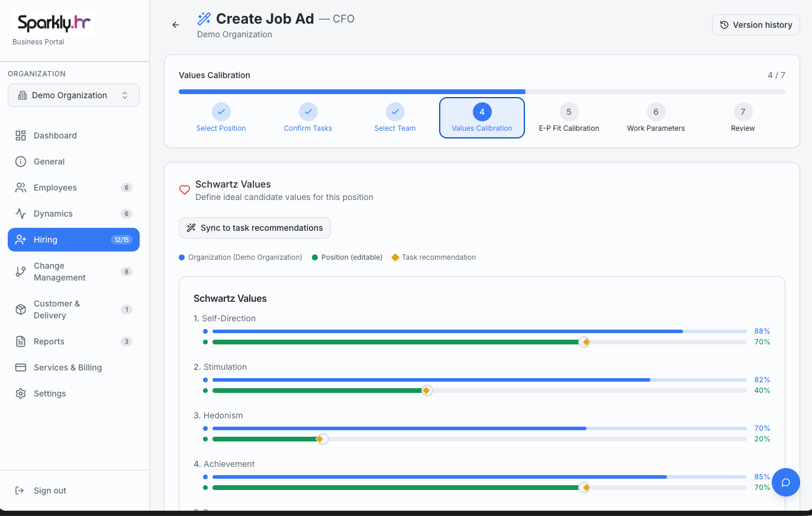The height and width of the screenshot is (516, 812).
Task: Select Hiring in the sidebar
Action: coord(73,240)
